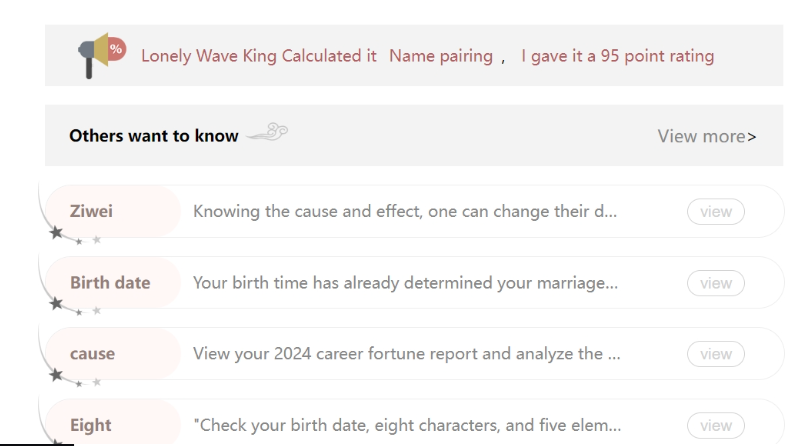
Task: Expand the View more link
Action: click(x=706, y=136)
